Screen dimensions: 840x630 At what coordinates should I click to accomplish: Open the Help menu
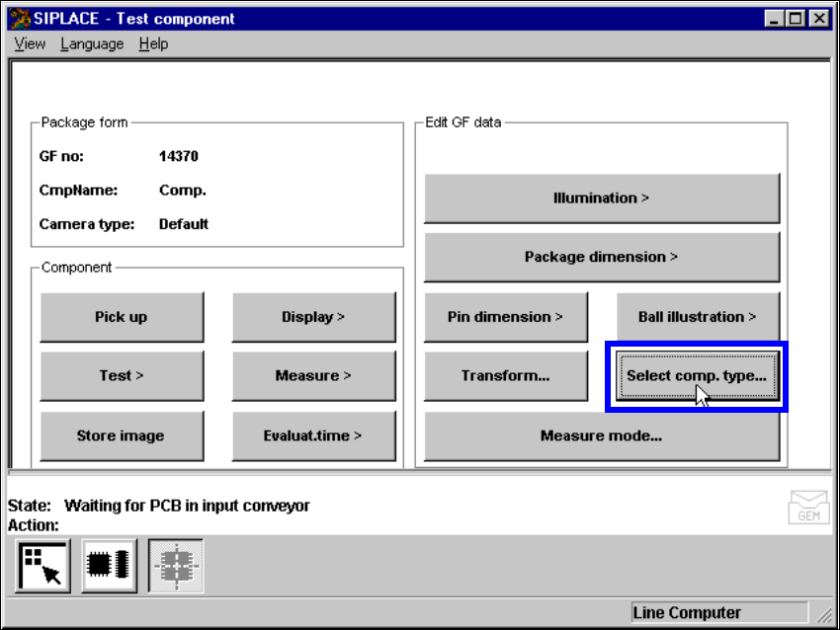(154, 43)
